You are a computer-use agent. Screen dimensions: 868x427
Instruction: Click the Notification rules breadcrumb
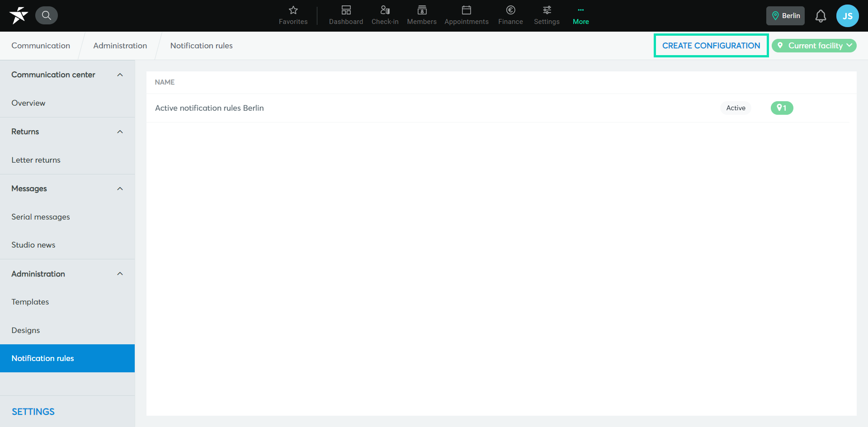(201, 46)
